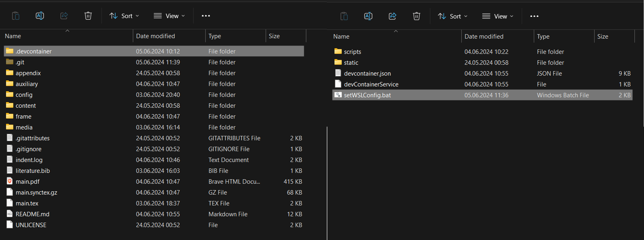Open See more menu in right window
The image size is (644, 240).
tap(534, 17)
